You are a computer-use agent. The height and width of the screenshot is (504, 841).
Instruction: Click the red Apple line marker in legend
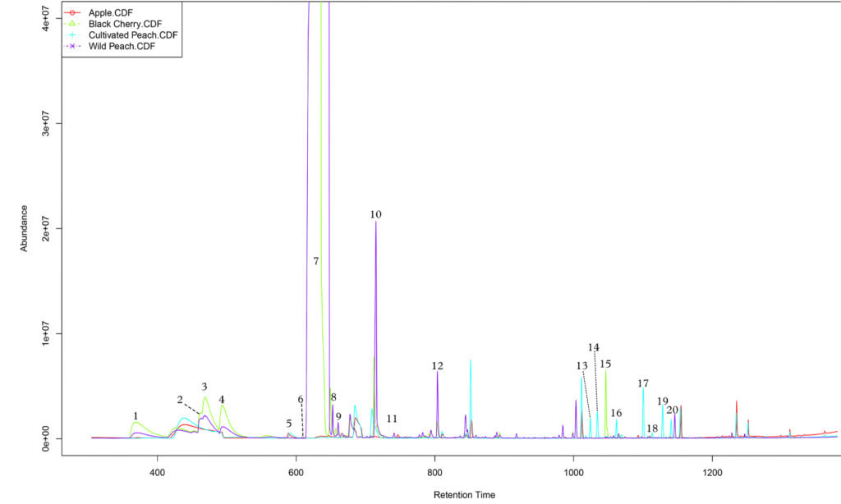click(x=72, y=13)
